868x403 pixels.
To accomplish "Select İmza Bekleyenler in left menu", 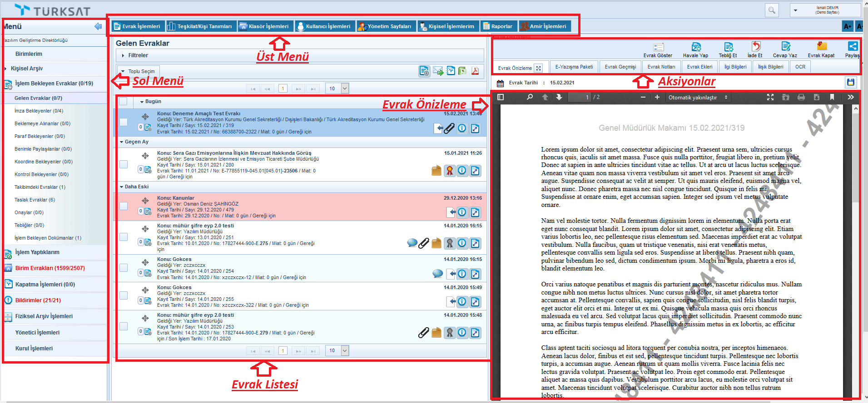I will (x=39, y=111).
